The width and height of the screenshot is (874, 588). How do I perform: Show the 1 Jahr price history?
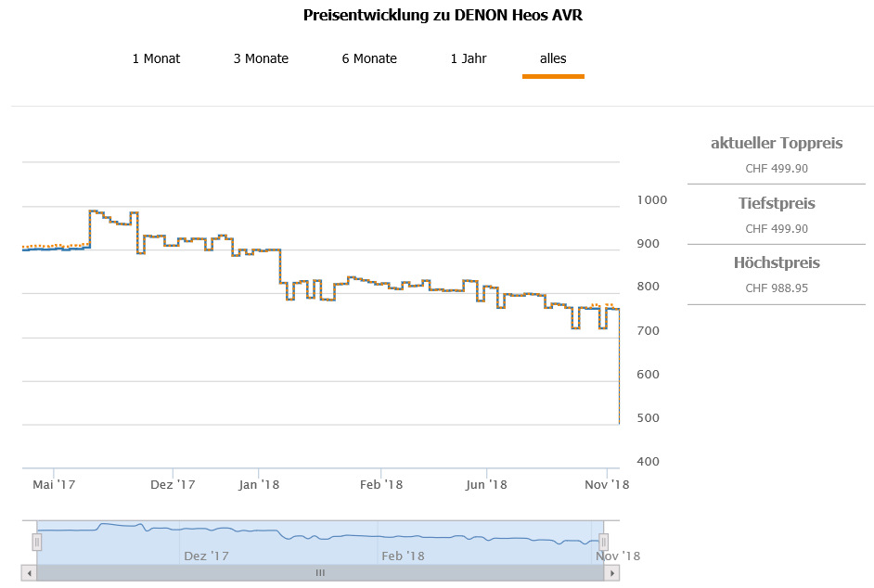tap(469, 58)
